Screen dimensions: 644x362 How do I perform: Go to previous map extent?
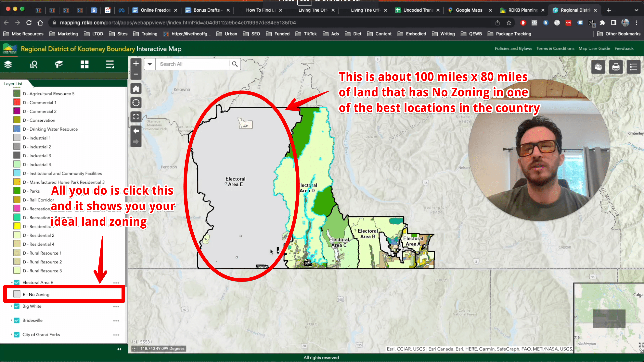136,131
